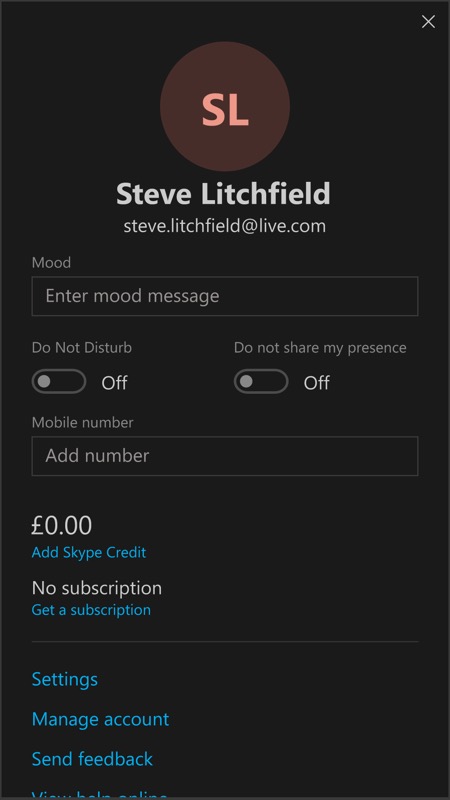The width and height of the screenshot is (450, 800).
Task: Focus the Enter mood message field
Action: point(225,296)
